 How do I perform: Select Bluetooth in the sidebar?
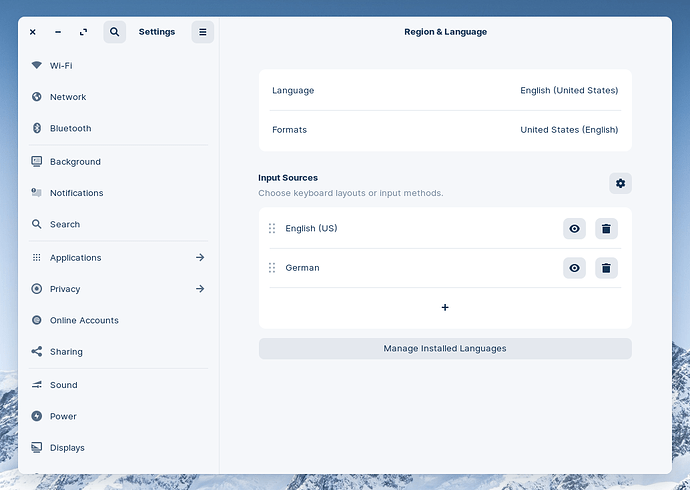pos(118,128)
